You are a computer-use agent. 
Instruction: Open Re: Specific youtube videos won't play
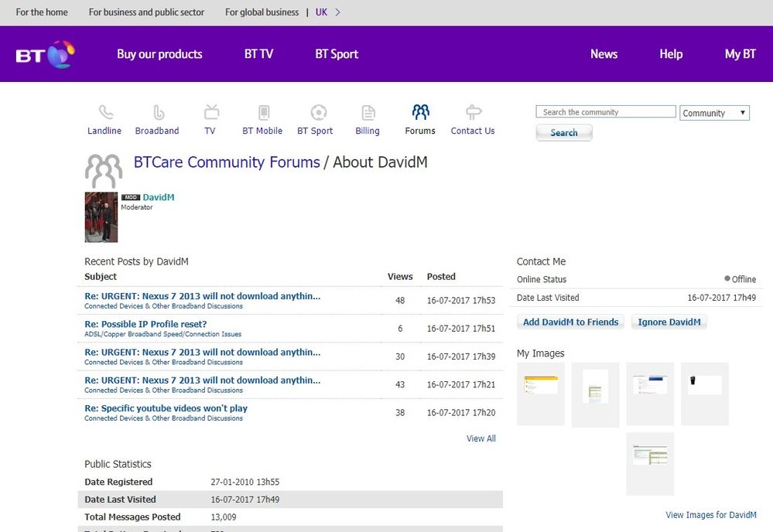click(166, 408)
